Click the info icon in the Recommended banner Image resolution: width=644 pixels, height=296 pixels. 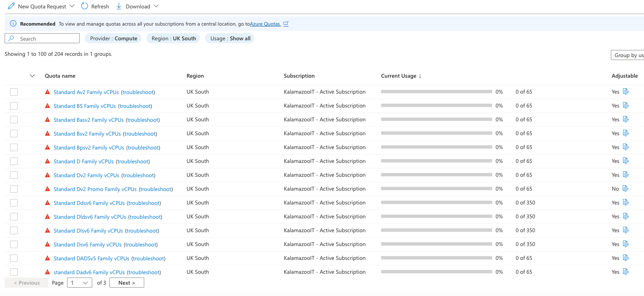point(13,24)
